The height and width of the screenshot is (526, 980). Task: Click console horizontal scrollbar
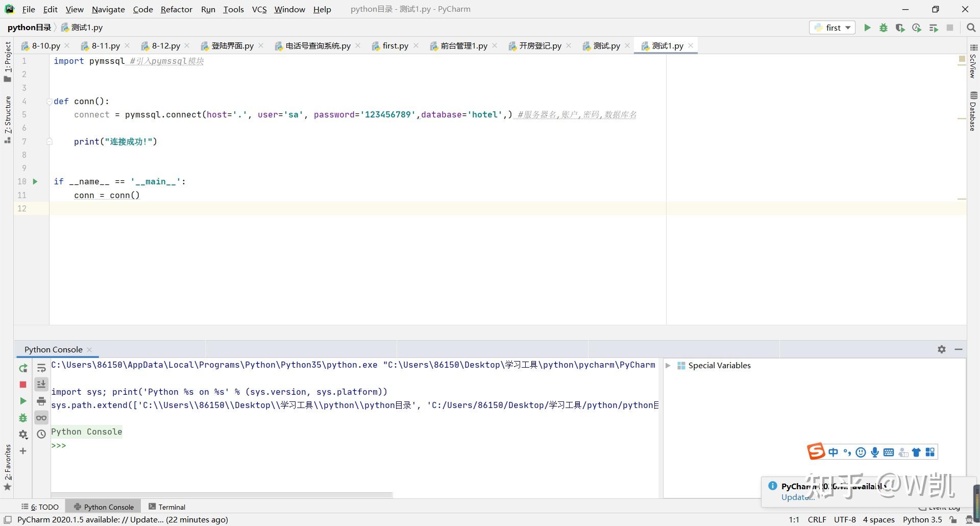click(x=222, y=495)
